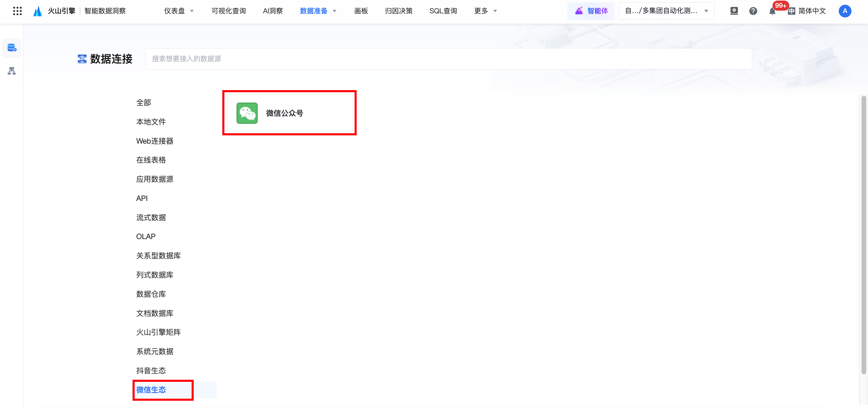Open the notifications bell
This screenshot has height=409, width=868.
(x=772, y=11)
